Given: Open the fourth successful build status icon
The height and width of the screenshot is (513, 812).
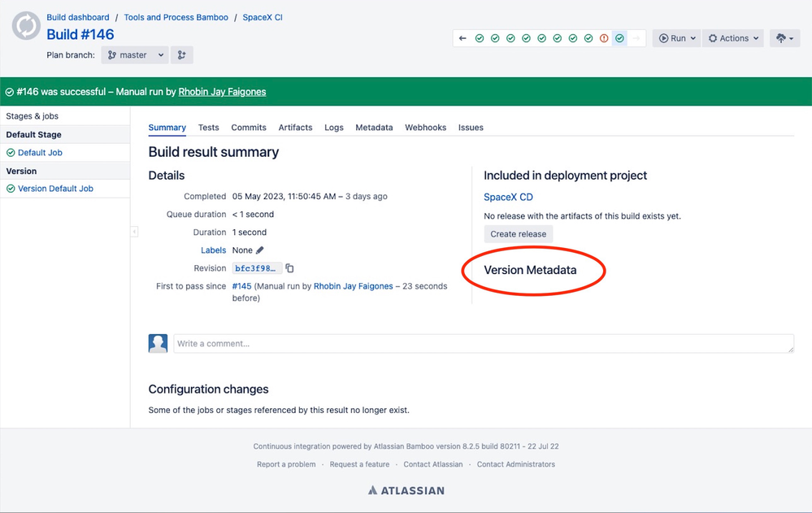Looking at the screenshot, I should coord(526,38).
